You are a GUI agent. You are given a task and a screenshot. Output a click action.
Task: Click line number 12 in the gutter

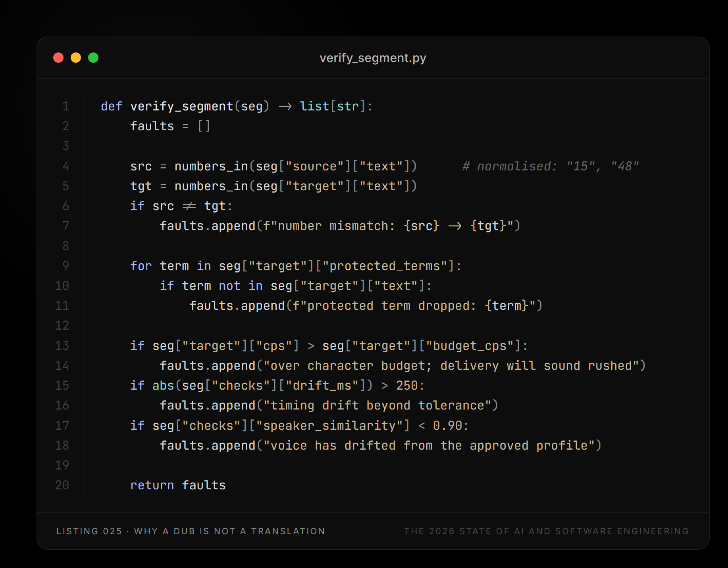pos(62,326)
